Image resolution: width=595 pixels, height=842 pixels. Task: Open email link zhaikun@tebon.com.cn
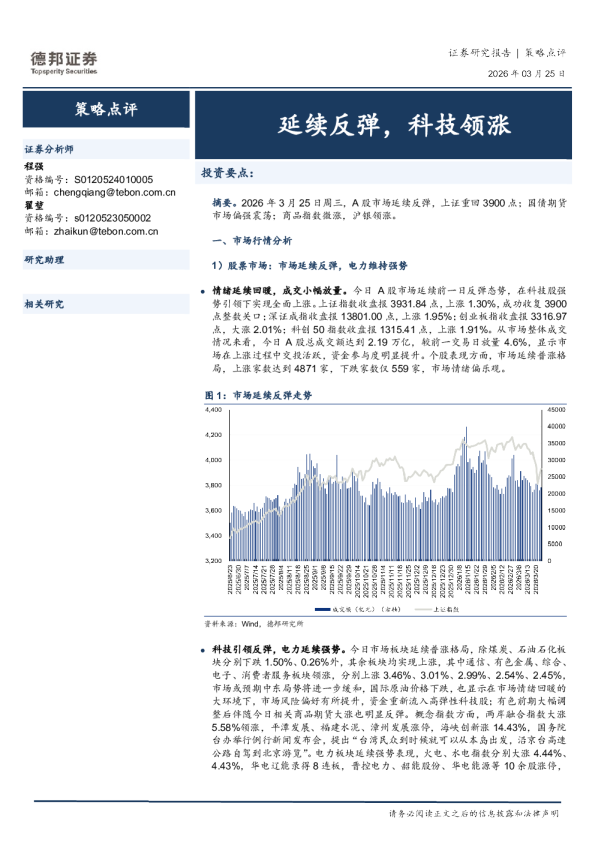(x=106, y=231)
